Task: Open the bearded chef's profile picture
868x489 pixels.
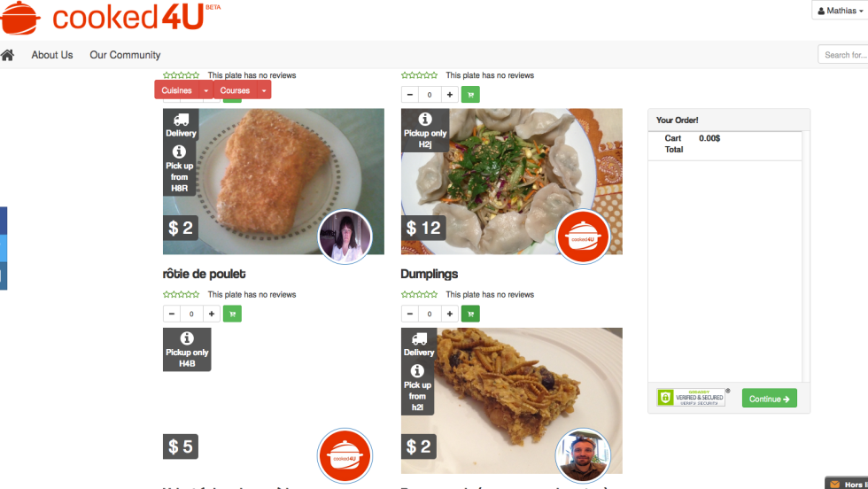Action: [583, 455]
